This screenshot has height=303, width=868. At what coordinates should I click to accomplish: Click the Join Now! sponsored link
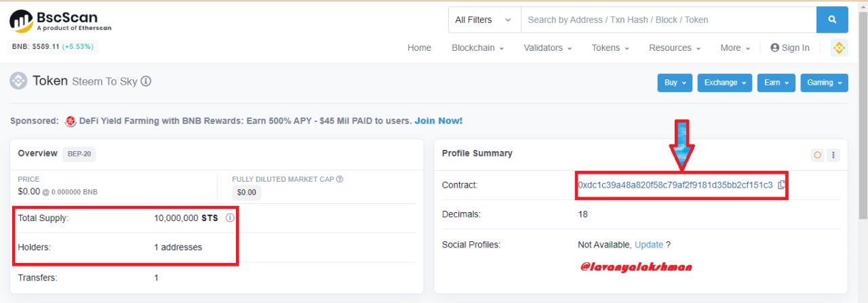(x=439, y=121)
